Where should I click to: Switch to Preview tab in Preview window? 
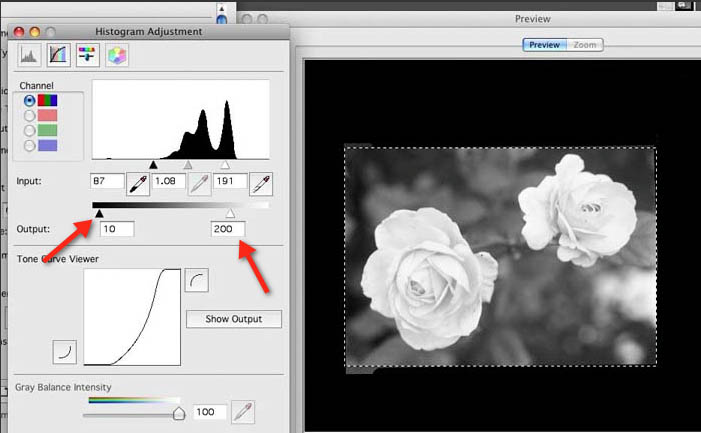pyautogui.click(x=545, y=45)
